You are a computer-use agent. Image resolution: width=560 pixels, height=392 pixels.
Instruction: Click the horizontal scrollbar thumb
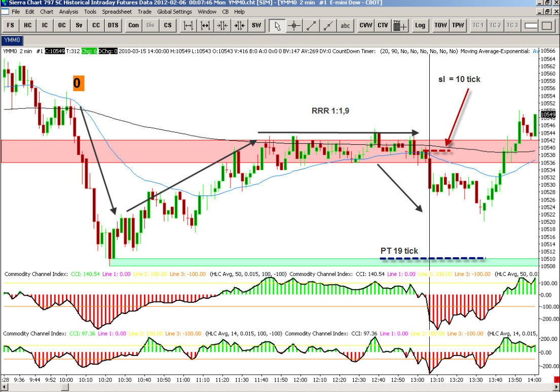65,387
